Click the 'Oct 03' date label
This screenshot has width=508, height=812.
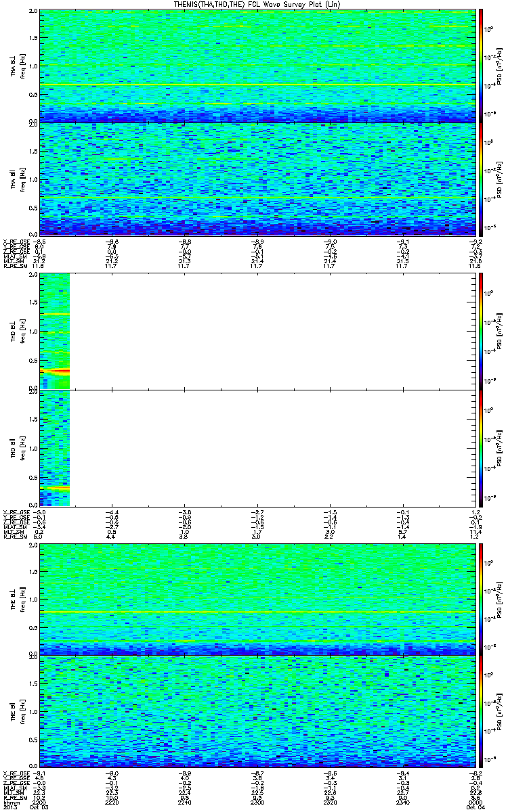[41, 807]
